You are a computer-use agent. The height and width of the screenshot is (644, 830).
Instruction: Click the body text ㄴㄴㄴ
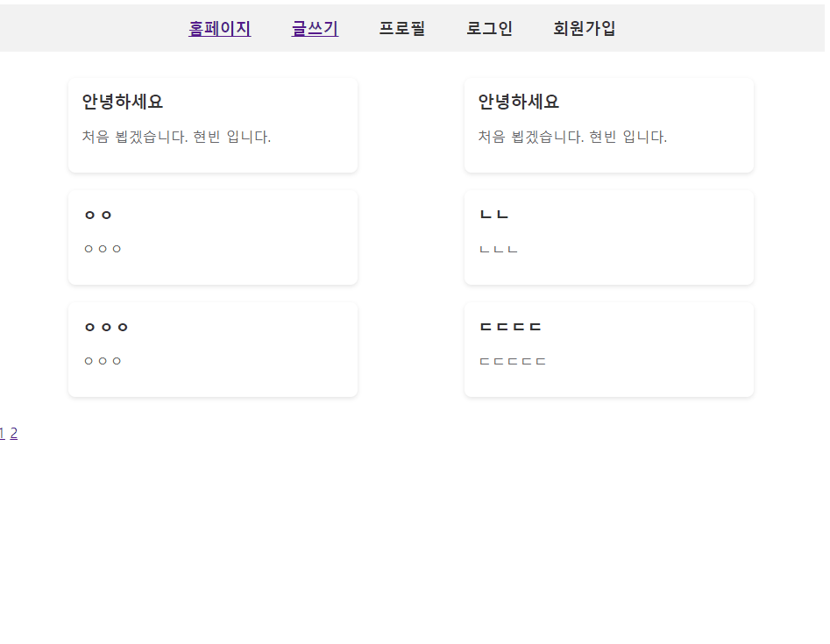(x=498, y=249)
